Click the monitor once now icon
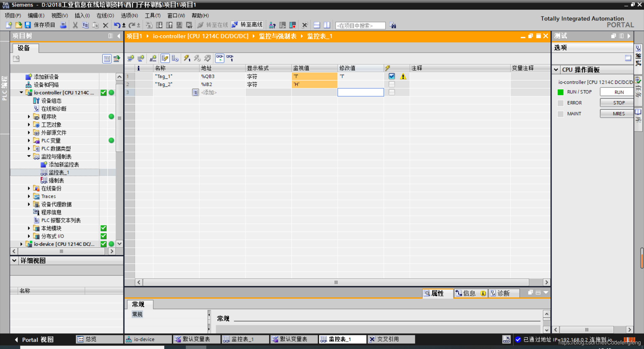Screen dimensions: 644x349 pos(230,58)
